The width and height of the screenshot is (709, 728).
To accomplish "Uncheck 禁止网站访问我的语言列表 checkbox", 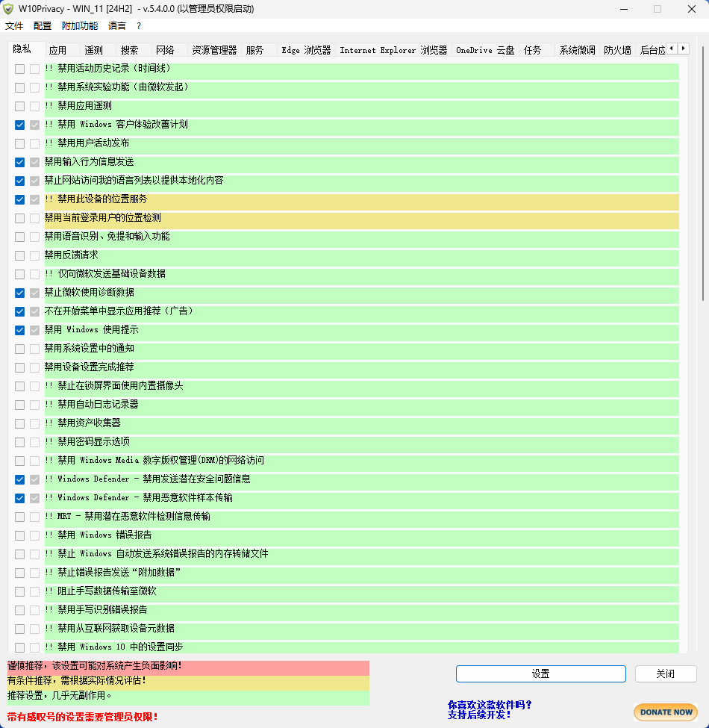I will 19,181.
